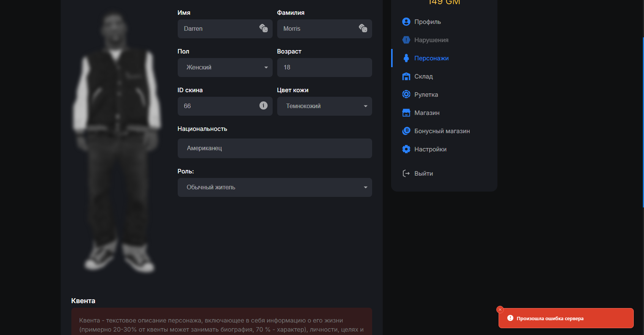The width and height of the screenshot is (644, 335).
Task: Randomize last name with dice icon
Action: [363, 28]
